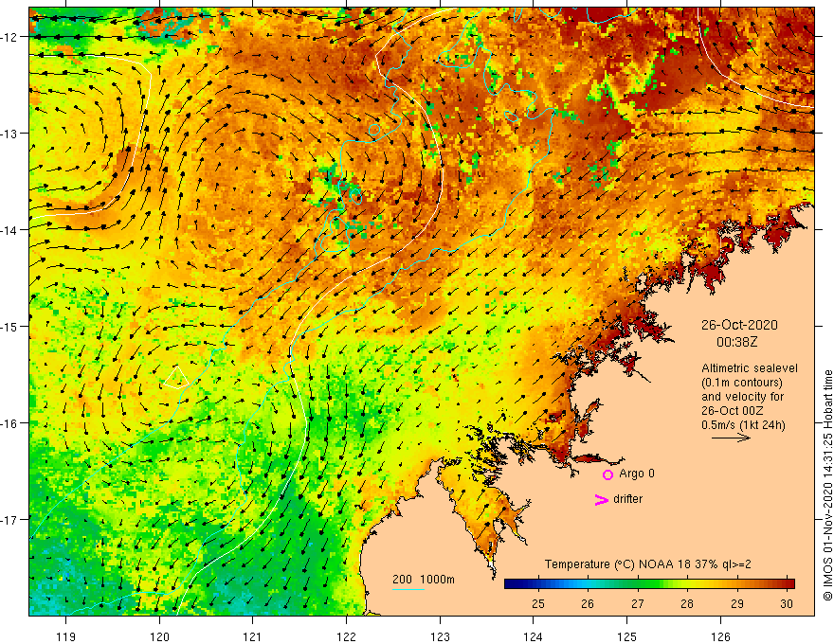Click the color bar value 30
834x644 pixels.
[787, 603]
